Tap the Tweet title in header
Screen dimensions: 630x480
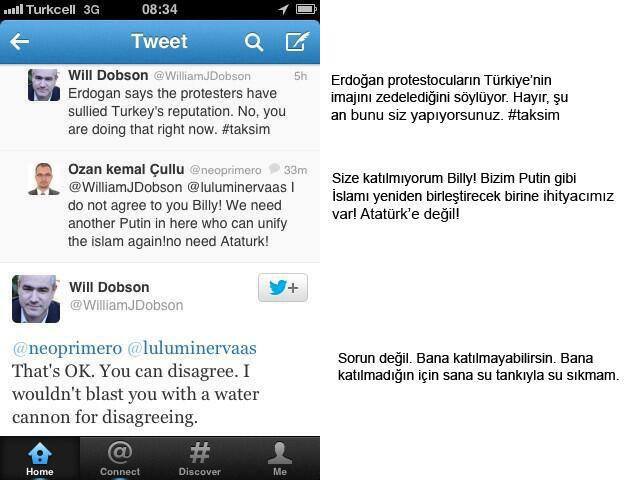pos(160,41)
